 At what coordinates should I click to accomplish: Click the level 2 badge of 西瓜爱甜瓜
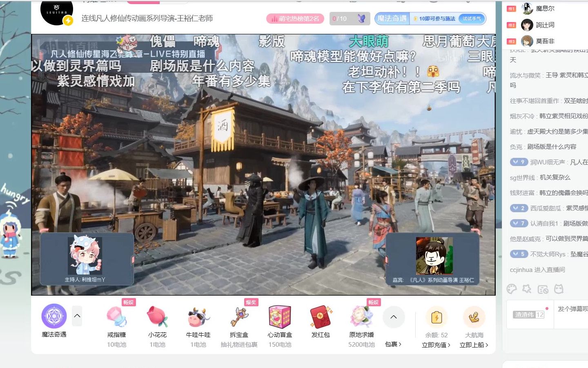(x=519, y=208)
